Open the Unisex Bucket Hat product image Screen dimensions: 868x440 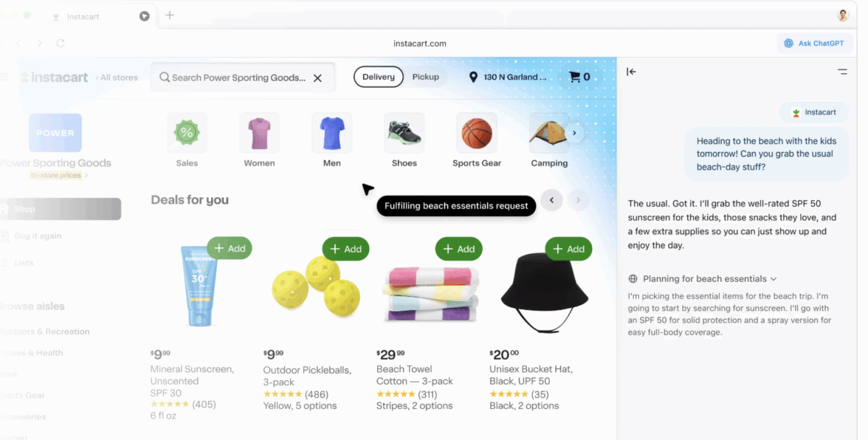pyautogui.click(x=545, y=292)
